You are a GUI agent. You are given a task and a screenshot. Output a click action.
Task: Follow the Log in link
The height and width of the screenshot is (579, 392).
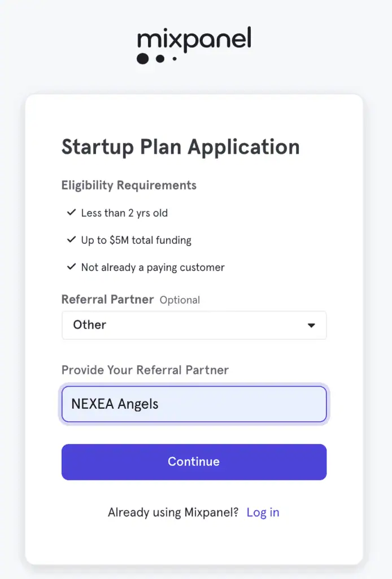click(263, 512)
